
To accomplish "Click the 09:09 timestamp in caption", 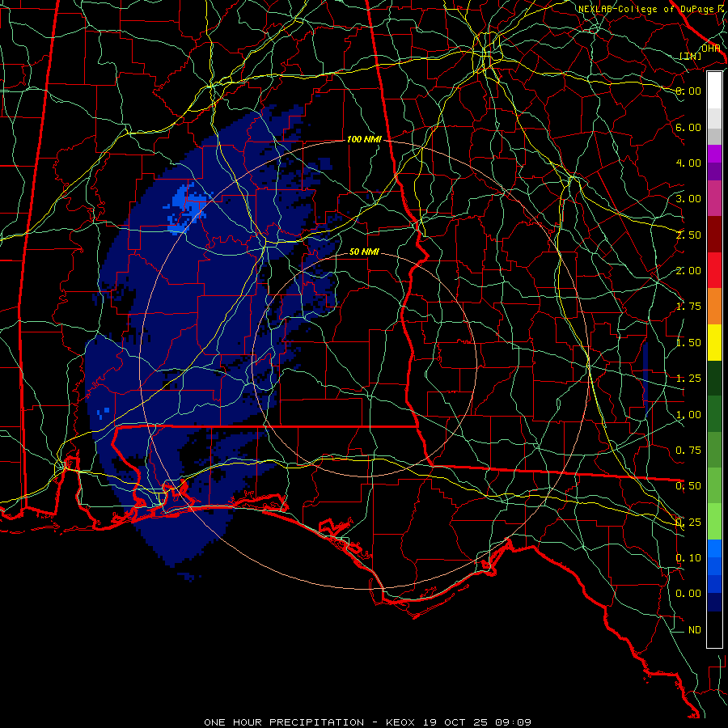I will click(x=512, y=722).
